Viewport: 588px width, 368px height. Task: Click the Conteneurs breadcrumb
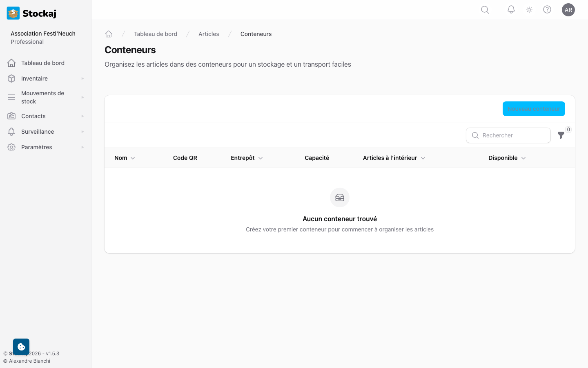click(256, 34)
